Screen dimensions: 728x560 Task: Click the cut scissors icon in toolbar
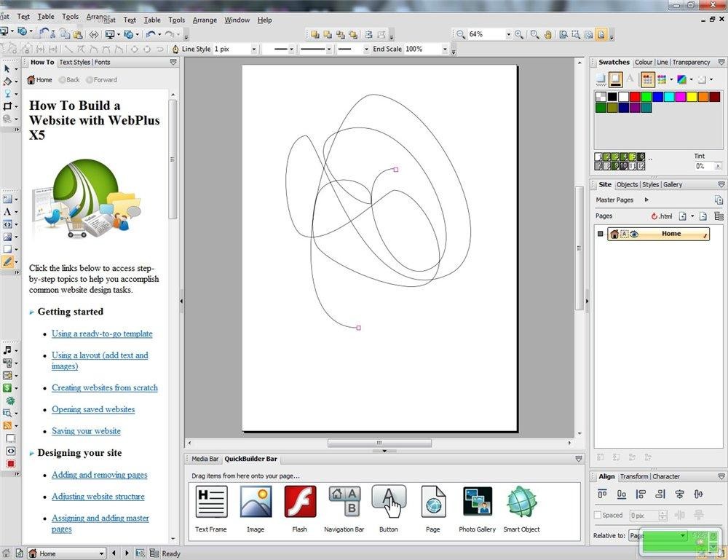click(x=52, y=34)
